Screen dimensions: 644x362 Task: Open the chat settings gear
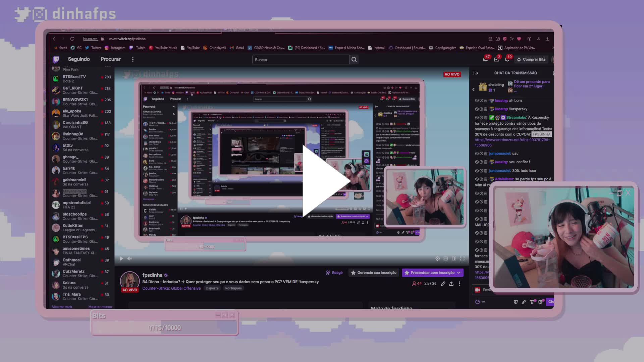tap(541, 302)
